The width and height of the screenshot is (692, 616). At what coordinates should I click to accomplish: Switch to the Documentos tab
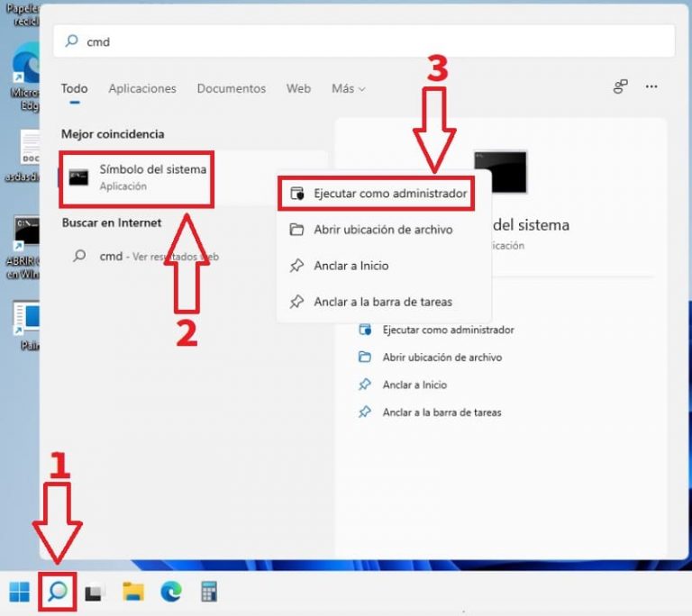click(232, 88)
